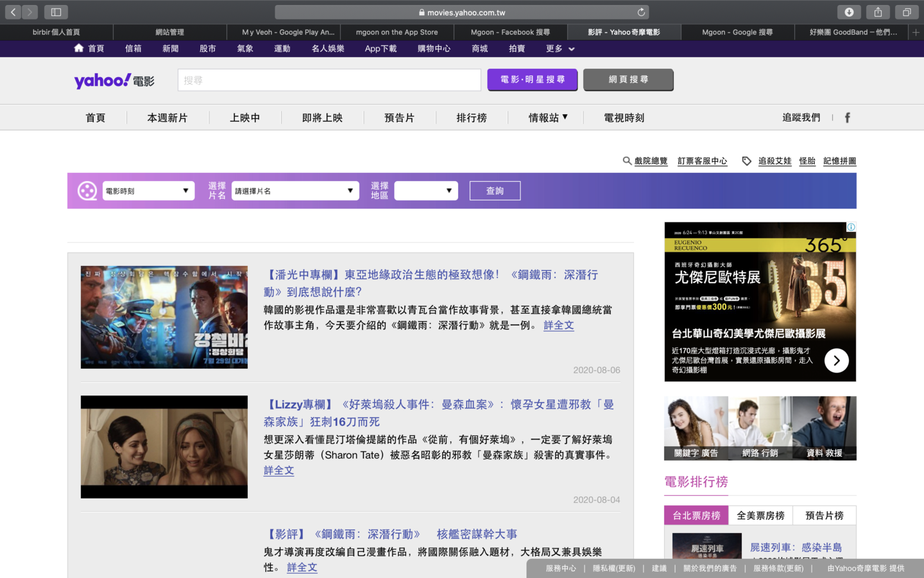Go back with Safari back arrow
The width and height of the screenshot is (924, 578).
pos(13,12)
